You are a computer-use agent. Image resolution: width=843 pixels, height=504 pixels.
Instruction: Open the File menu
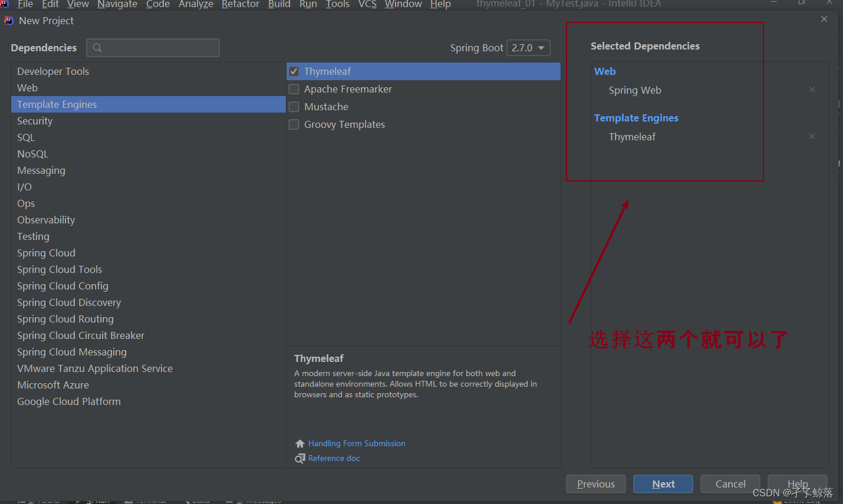25,4
